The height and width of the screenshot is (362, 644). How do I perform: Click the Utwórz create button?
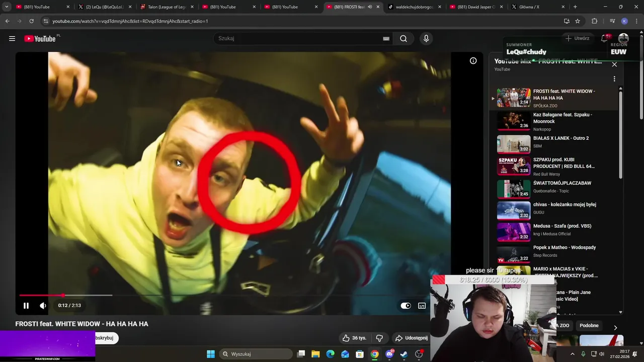(577, 39)
